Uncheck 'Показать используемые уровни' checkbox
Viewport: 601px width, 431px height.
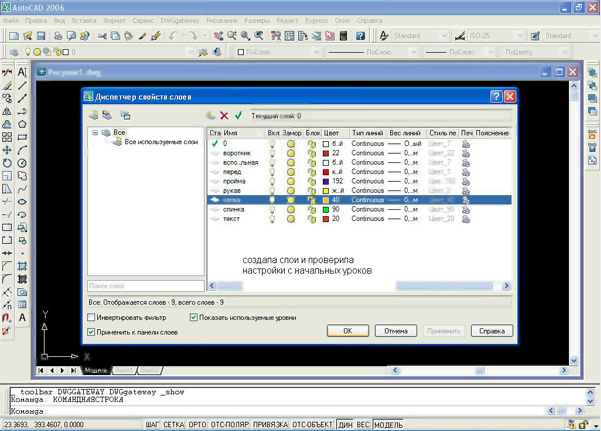tap(194, 318)
